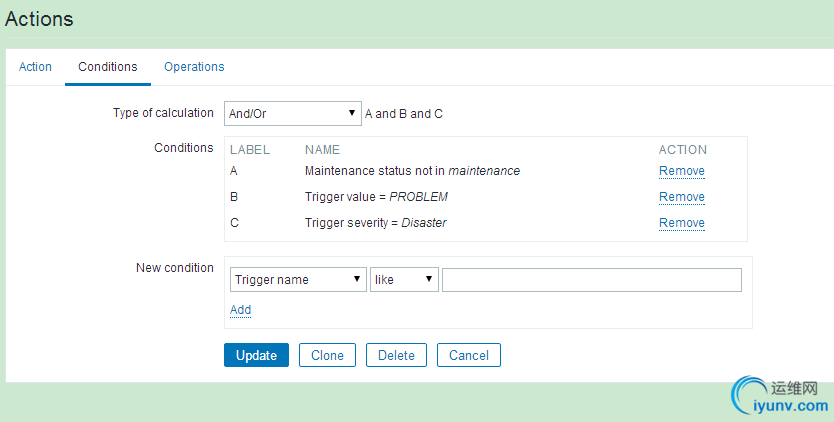Click the Delete button

click(x=396, y=355)
